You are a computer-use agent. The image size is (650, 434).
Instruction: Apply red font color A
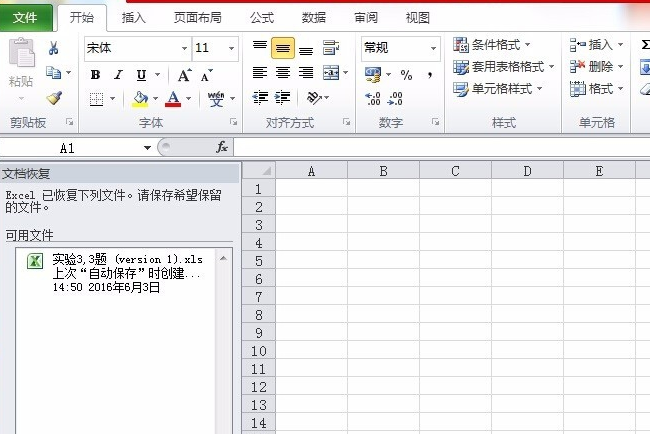[173, 99]
